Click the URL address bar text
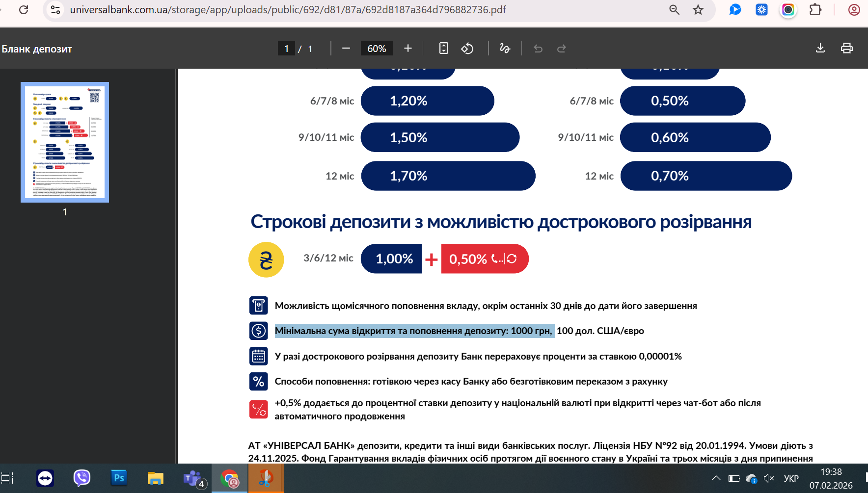The width and height of the screenshot is (868, 493). [x=288, y=10]
